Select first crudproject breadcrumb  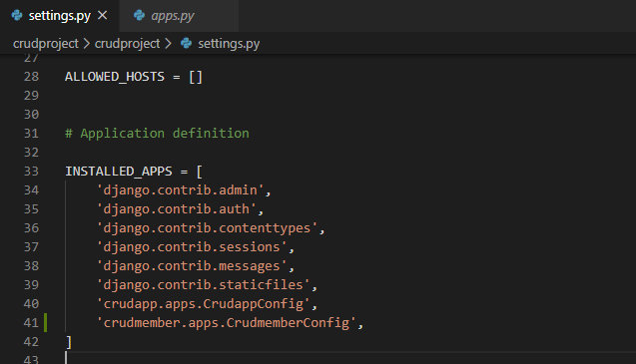[46, 43]
